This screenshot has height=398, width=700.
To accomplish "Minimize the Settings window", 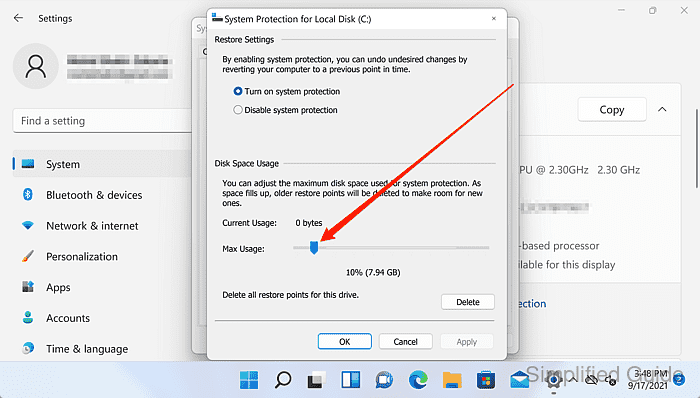I will [x=621, y=10].
